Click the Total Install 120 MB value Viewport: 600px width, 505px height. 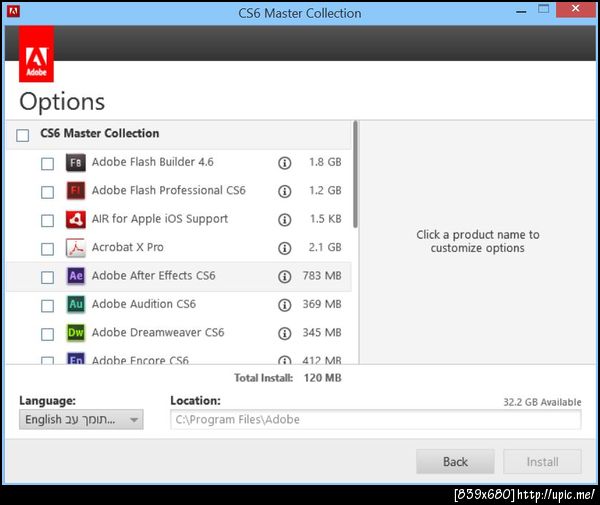point(322,378)
